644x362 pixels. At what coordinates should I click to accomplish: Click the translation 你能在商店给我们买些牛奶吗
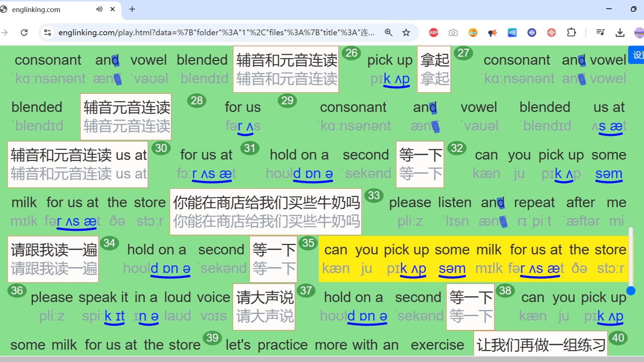coord(266,212)
